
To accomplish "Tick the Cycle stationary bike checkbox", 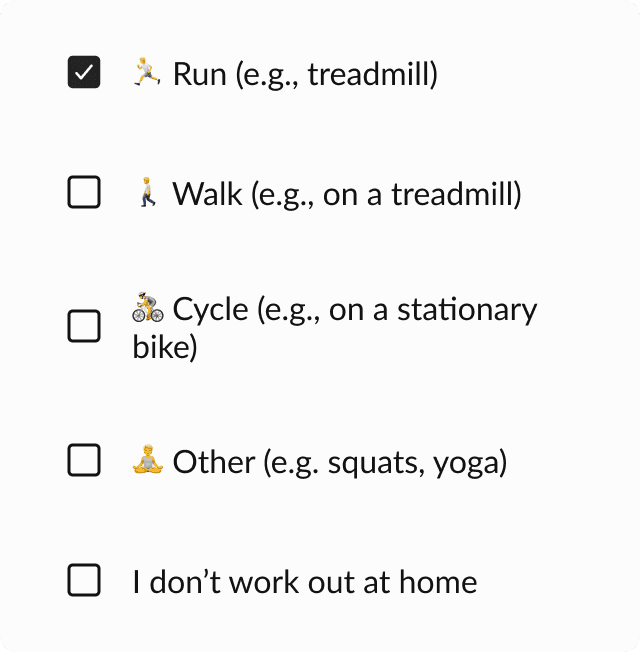I will coord(84,326).
